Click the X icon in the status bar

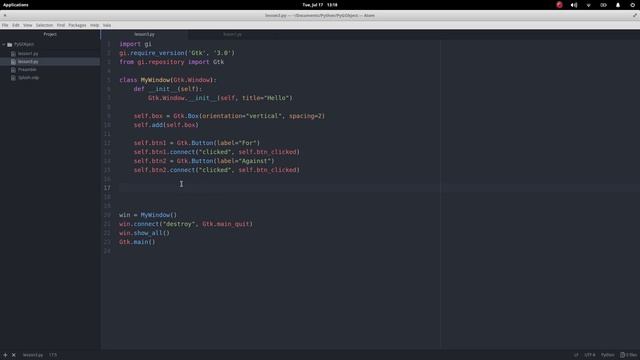[13, 355]
